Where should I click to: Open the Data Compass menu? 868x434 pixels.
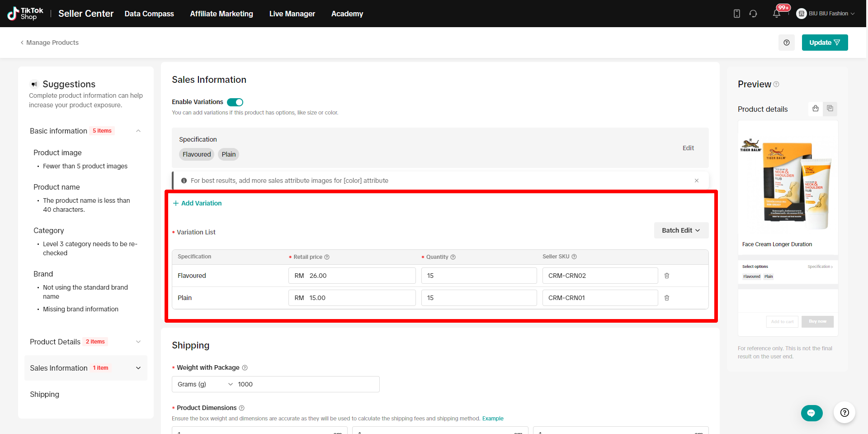[x=149, y=14]
